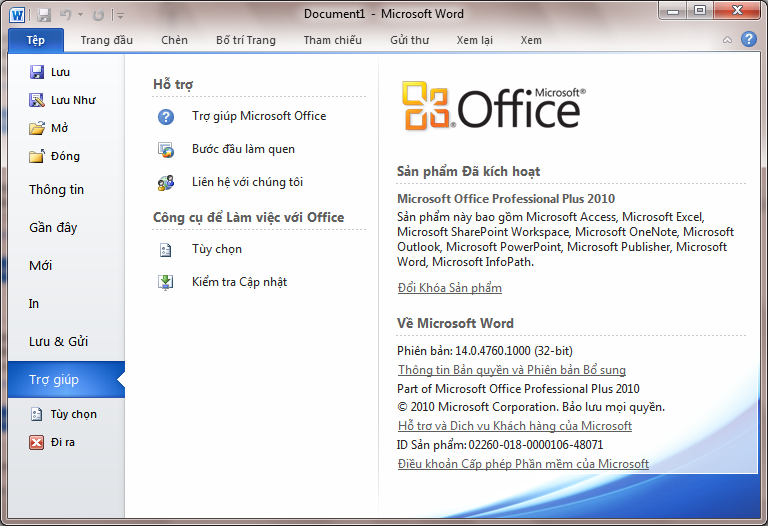
Task: Open the Tệp (File) tab
Action: (35, 40)
